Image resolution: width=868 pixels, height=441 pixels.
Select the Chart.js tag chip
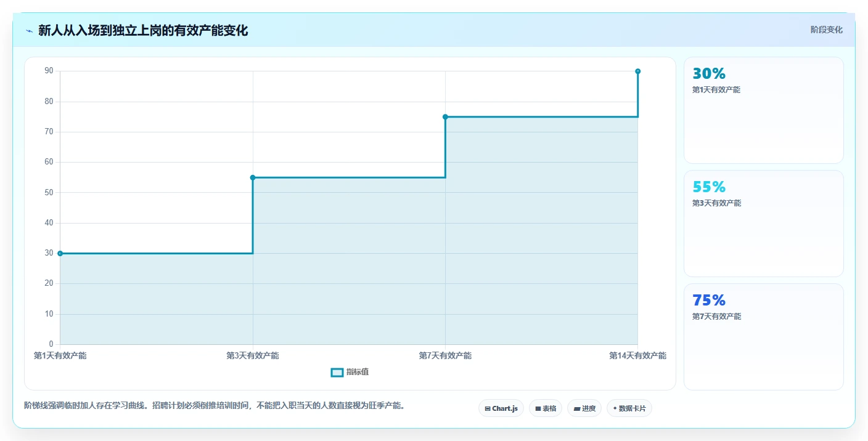(501, 408)
